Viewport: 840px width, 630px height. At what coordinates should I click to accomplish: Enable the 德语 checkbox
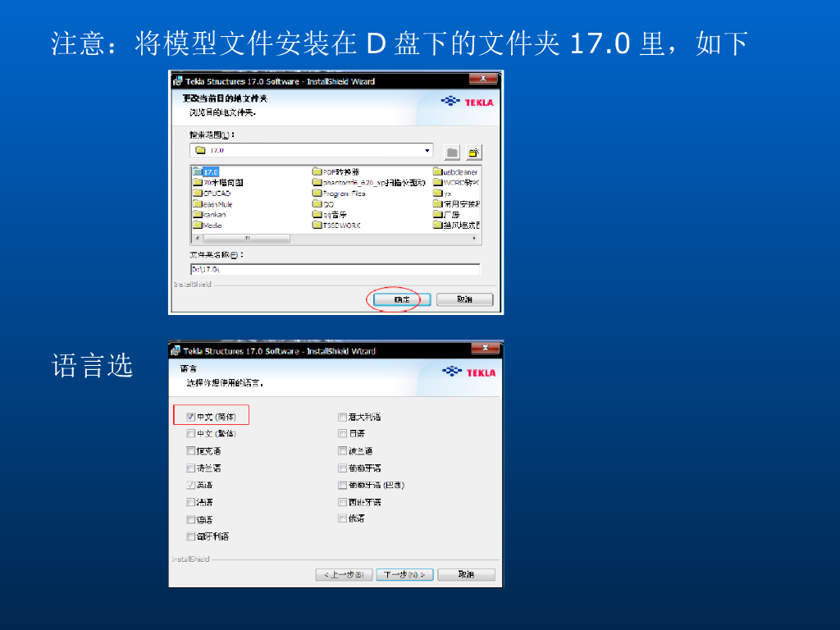pos(190,519)
